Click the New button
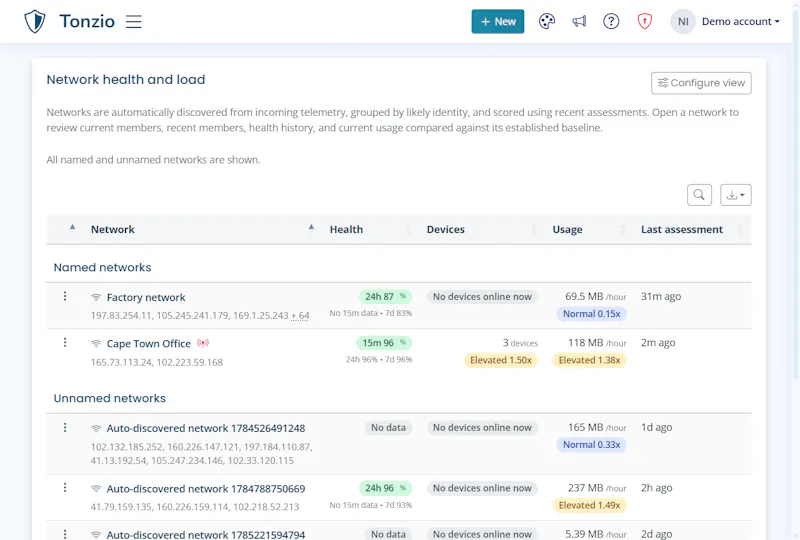 coord(497,21)
